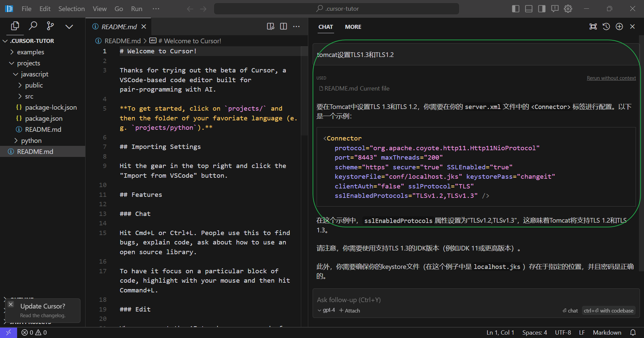Open the Explorer files view icon
This screenshot has width=644, height=338.
click(15, 26)
